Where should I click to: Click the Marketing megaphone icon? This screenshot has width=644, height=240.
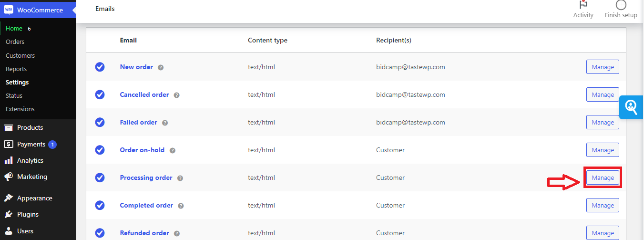(x=9, y=177)
